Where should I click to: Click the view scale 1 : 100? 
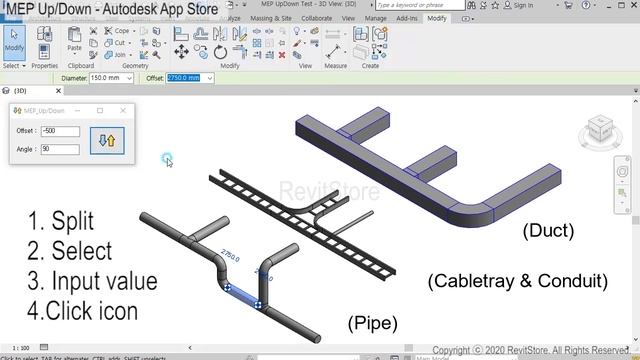[21, 348]
